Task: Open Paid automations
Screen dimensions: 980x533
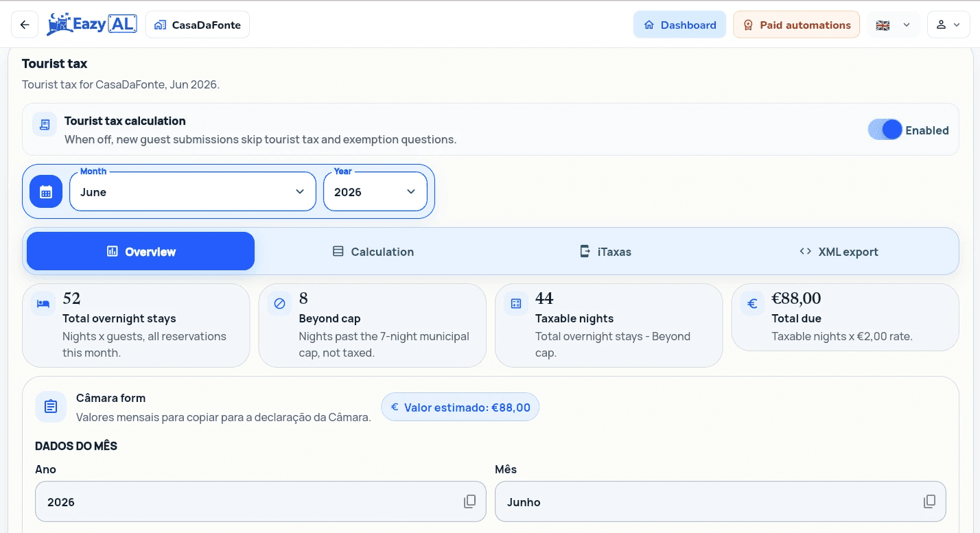Action: coord(796,25)
